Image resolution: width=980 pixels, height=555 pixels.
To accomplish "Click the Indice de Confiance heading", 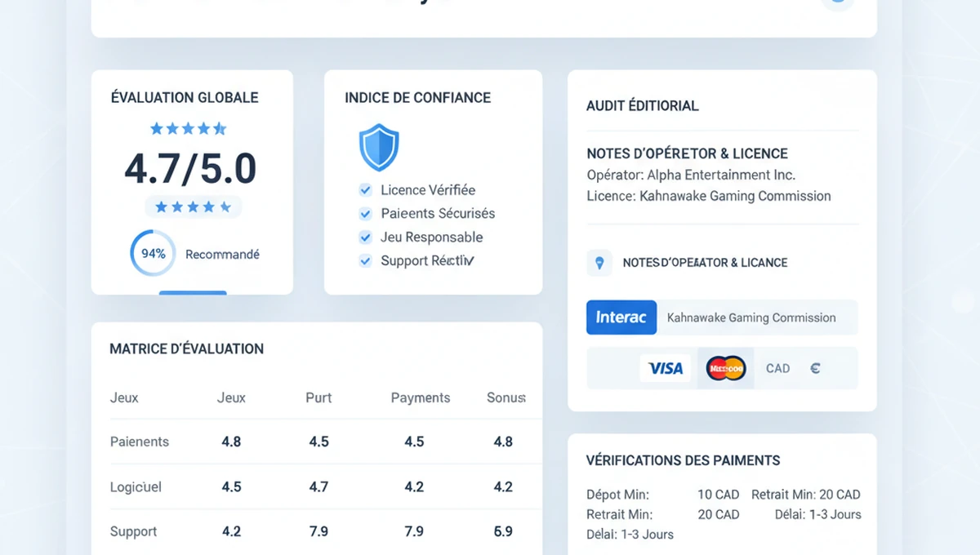I will pyautogui.click(x=418, y=97).
